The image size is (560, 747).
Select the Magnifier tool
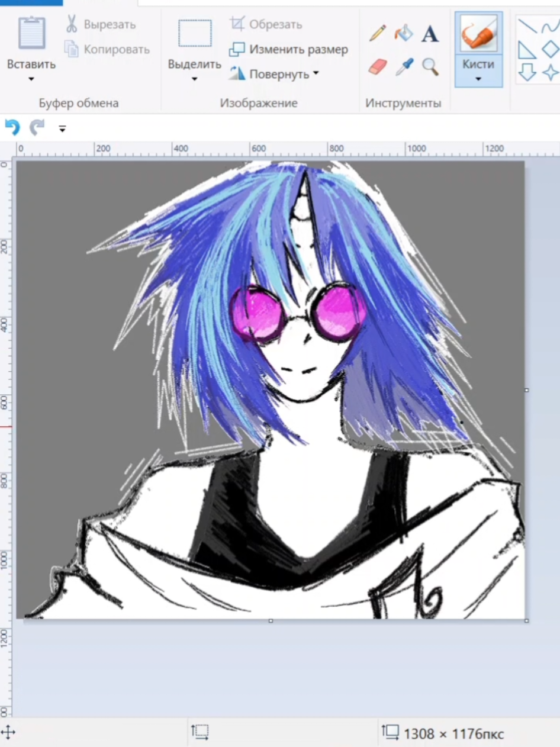tap(430, 67)
